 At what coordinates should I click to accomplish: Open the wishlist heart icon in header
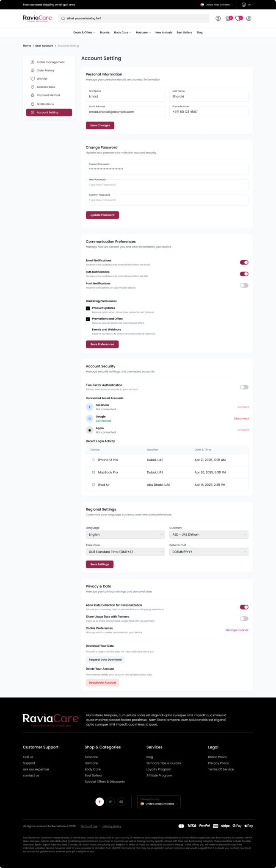click(238, 18)
